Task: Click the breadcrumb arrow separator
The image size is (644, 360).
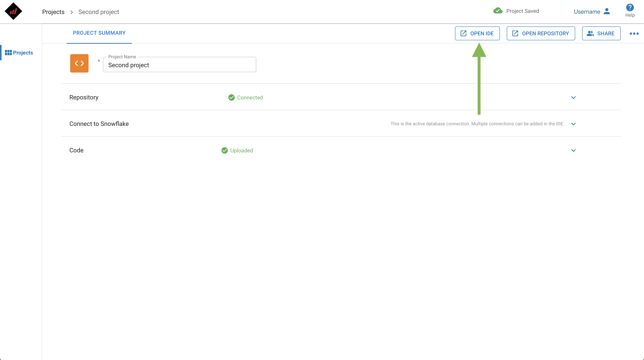Action: 71,12
